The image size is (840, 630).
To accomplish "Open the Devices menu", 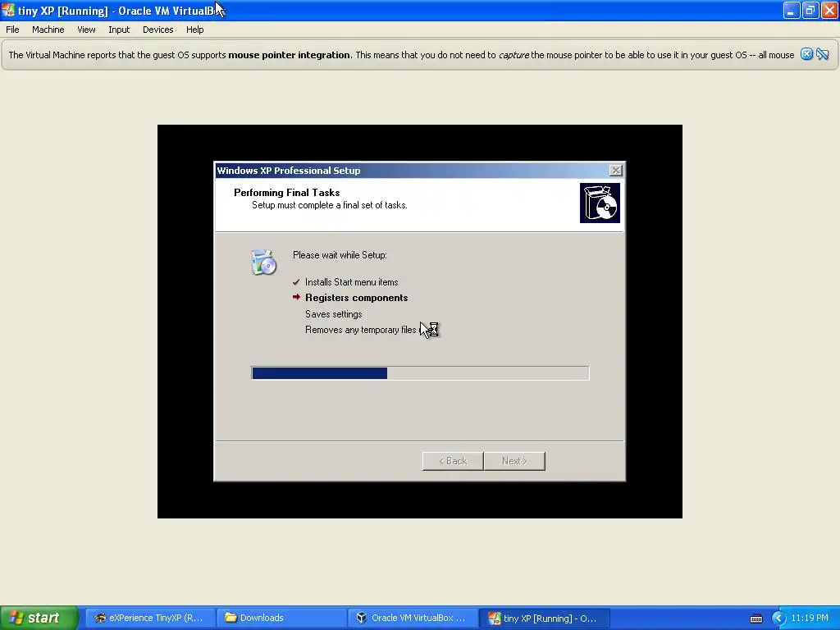I will 158,30.
